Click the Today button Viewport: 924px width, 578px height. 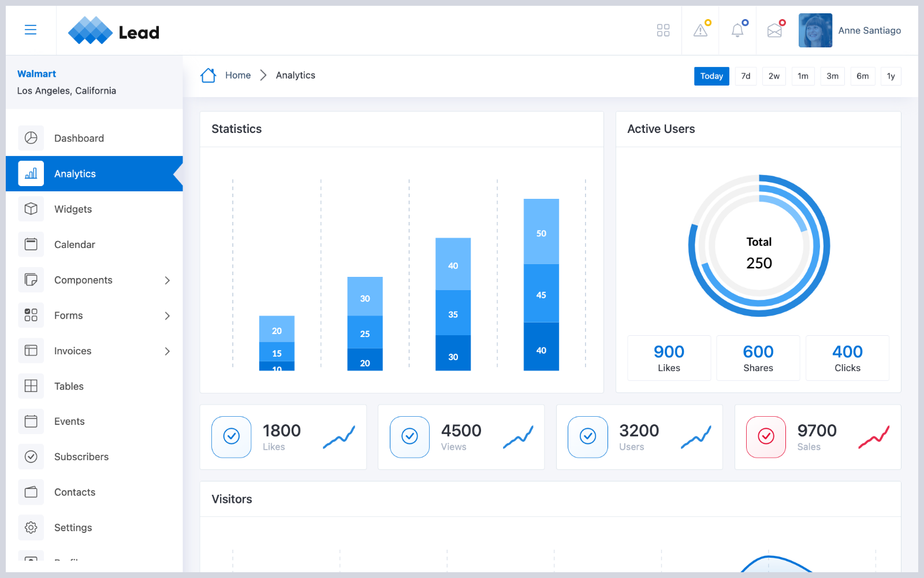[x=711, y=76]
